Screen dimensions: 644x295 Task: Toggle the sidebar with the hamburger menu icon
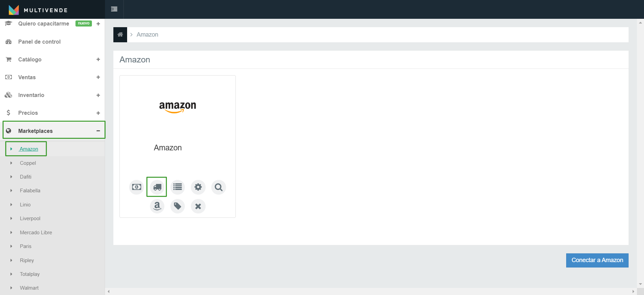click(114, 9)
